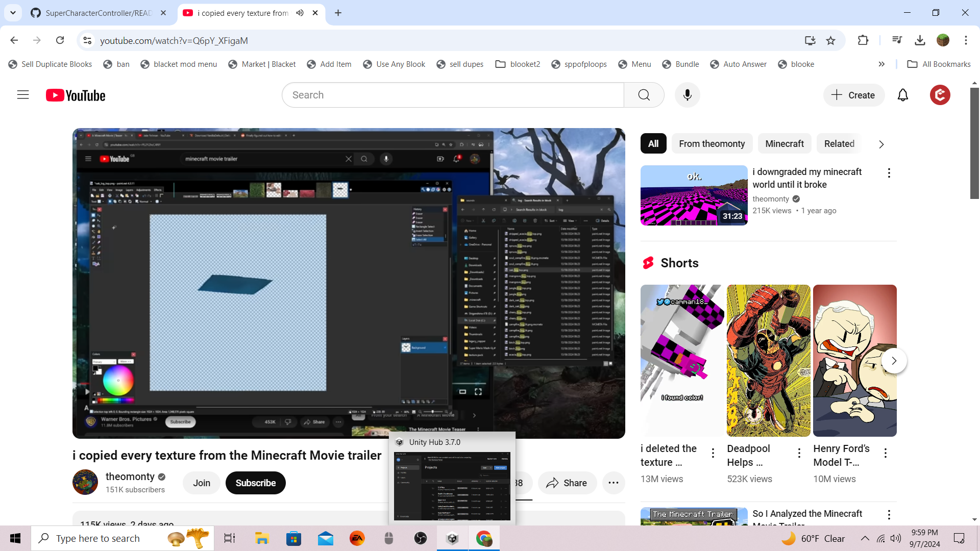980x551 pixels.
Task: Click the Share video button
Action: coord(567,483)
